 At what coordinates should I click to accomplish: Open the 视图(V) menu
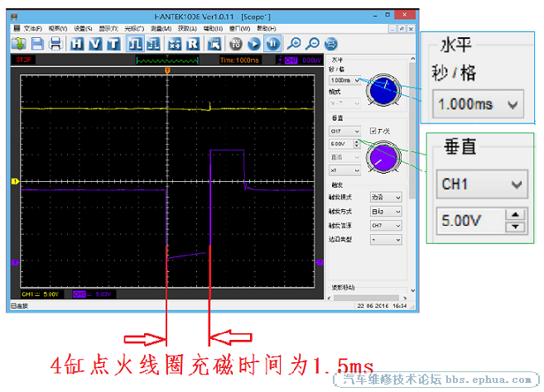pyautogui.click(x=58, y=28)
